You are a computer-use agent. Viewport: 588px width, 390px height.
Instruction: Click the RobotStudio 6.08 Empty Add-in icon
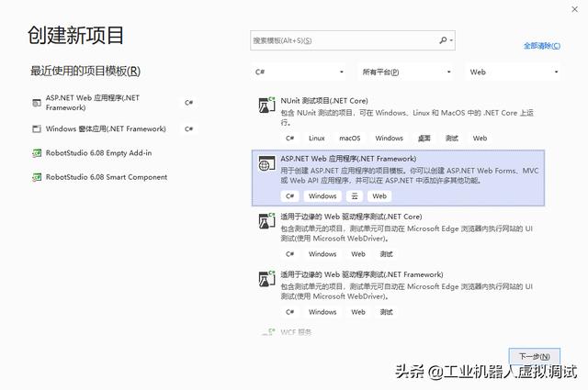pos(37,153)
